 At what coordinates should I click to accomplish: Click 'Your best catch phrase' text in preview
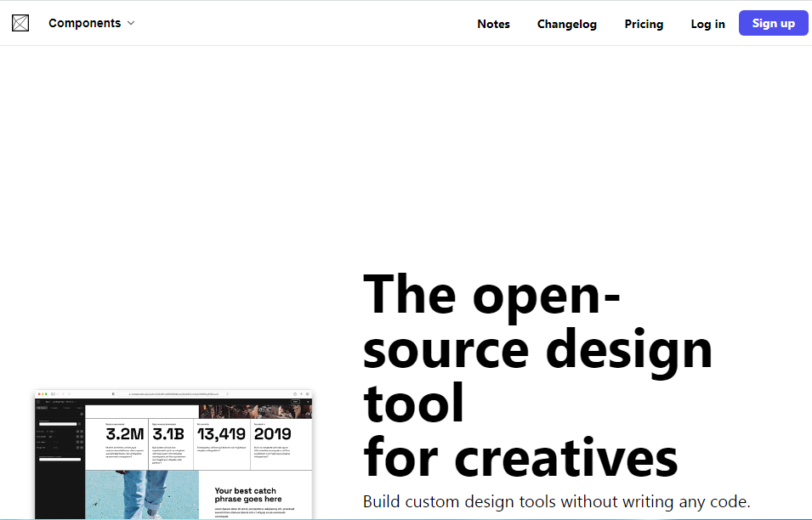pos(245,495)
